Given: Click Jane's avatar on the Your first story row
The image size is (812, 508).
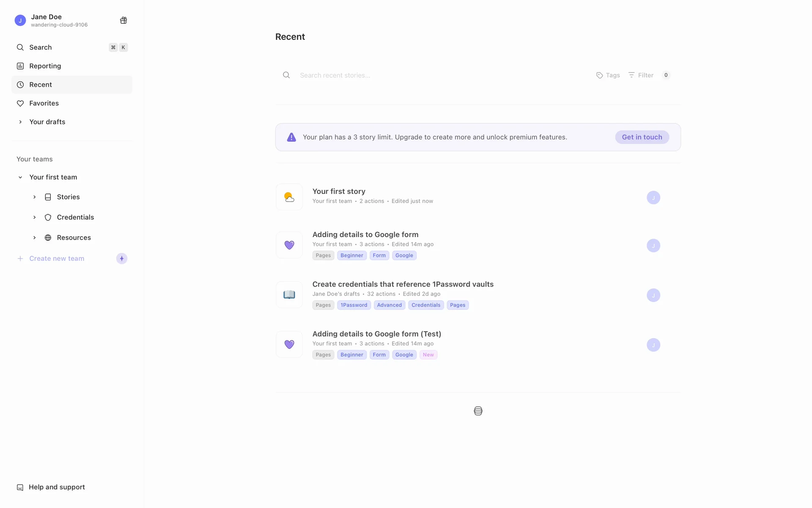Looking at the screenshot, I should [x=653, y=198].
